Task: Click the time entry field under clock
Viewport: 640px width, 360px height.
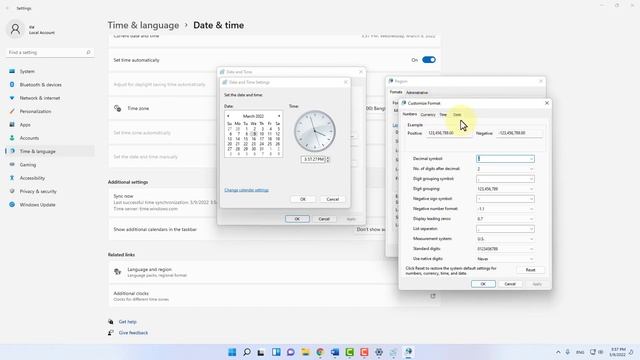Action: click(313, 159)
